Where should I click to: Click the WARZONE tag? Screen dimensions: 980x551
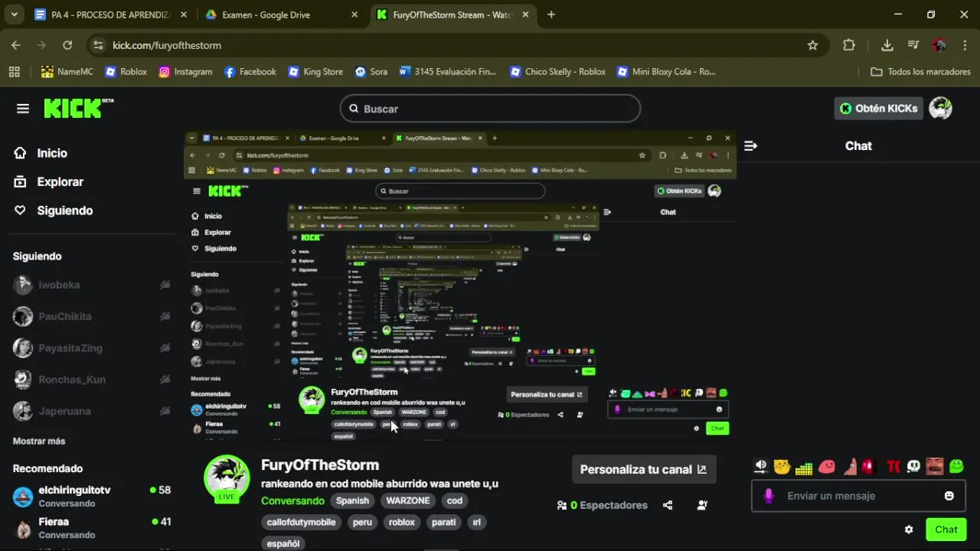408,500
